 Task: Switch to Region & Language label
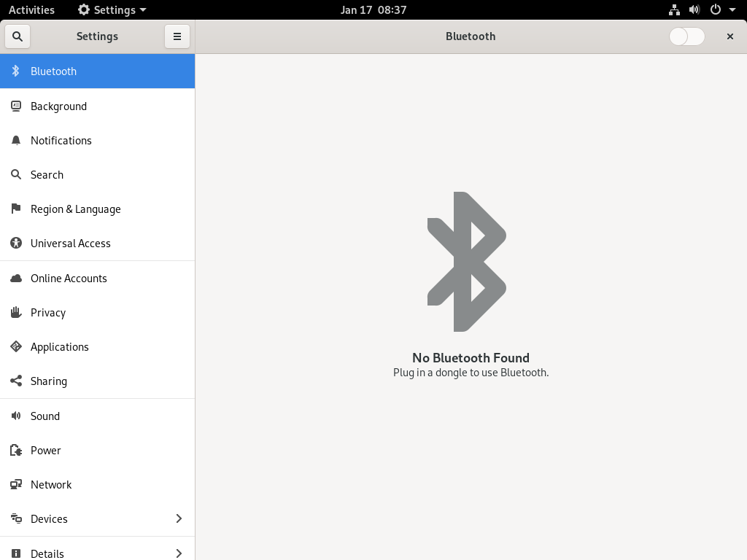point(76,209)
